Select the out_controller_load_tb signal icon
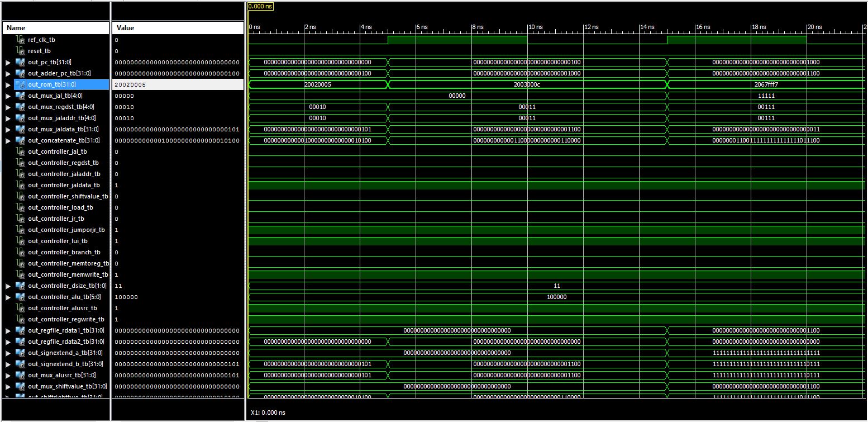 [x=21, y=207]
